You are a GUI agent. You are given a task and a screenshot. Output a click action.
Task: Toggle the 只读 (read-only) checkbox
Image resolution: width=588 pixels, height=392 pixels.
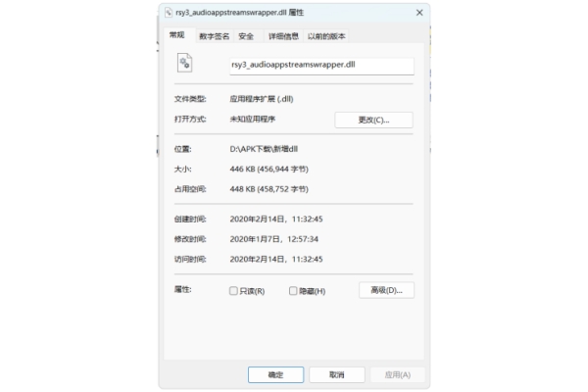233,291
